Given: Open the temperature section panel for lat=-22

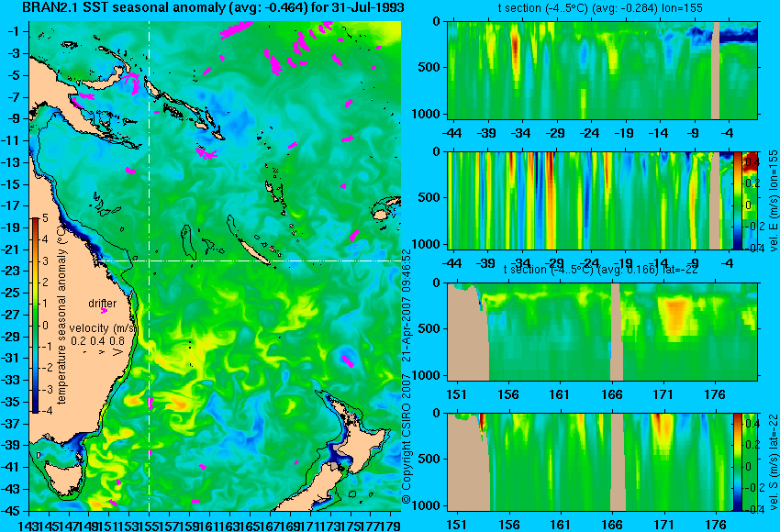Looking at the screenshot, I should 602,332.
